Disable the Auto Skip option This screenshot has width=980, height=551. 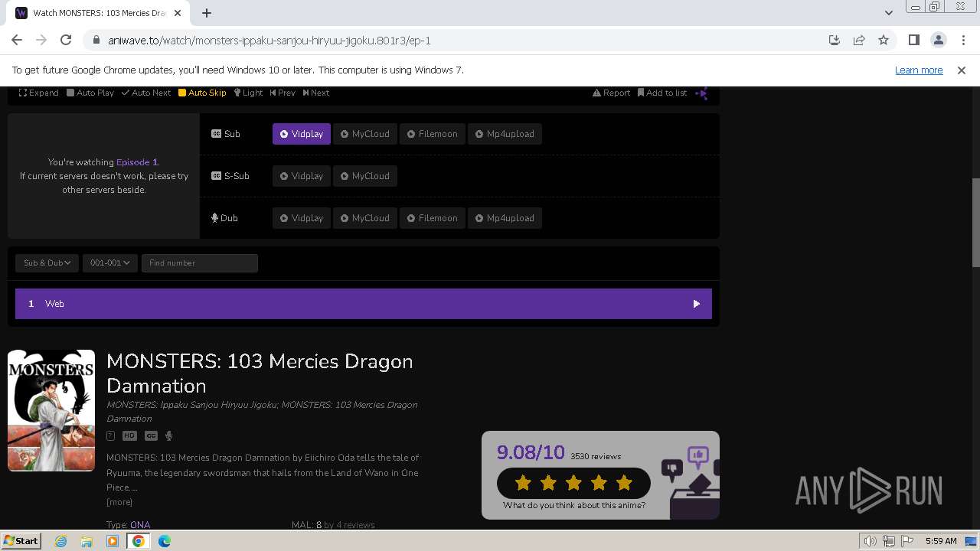[202, 93]
